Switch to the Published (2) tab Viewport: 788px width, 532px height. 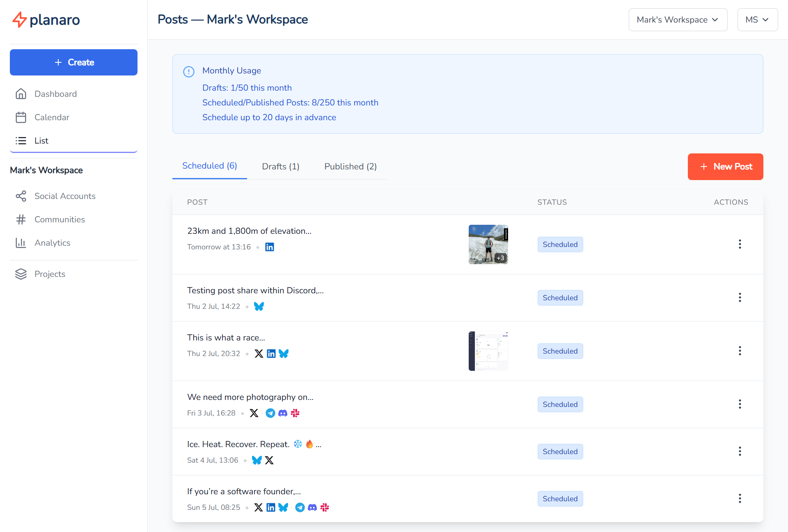[350, 167]
